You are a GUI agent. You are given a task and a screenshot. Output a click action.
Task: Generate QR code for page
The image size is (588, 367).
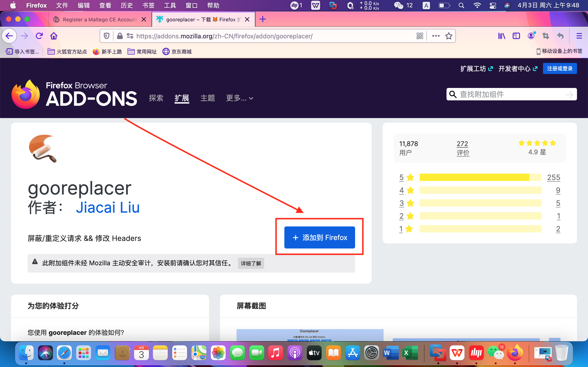coord(420,36)
